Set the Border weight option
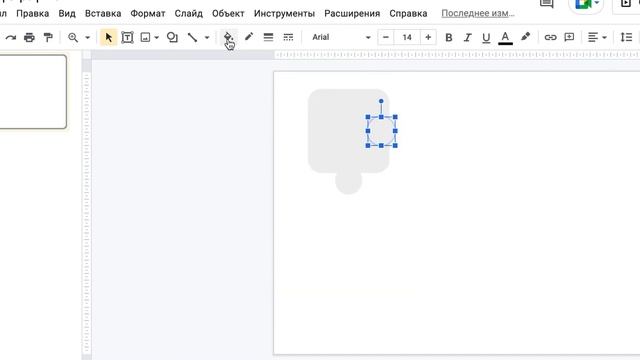Image resolution: width=640 pixels, height=360 pixels. click(268, 37)
